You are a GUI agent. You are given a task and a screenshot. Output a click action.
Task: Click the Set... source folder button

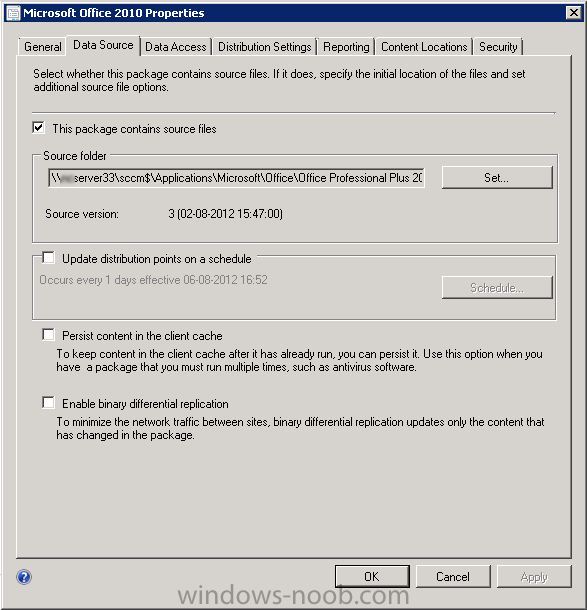[497, 178]
